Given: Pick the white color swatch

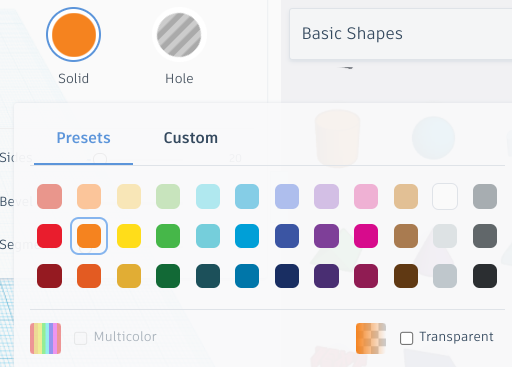Looking at the screenshot, I should click(x=445, y=196).
